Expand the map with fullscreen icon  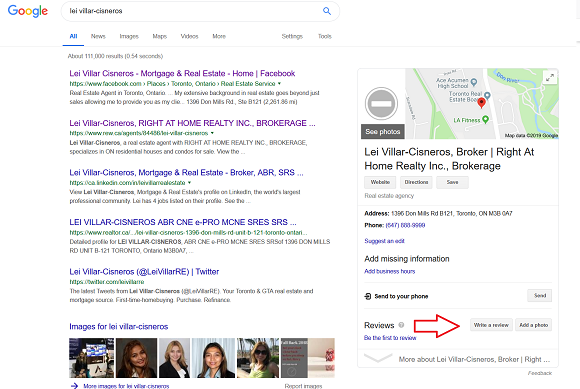pos(550,77)
